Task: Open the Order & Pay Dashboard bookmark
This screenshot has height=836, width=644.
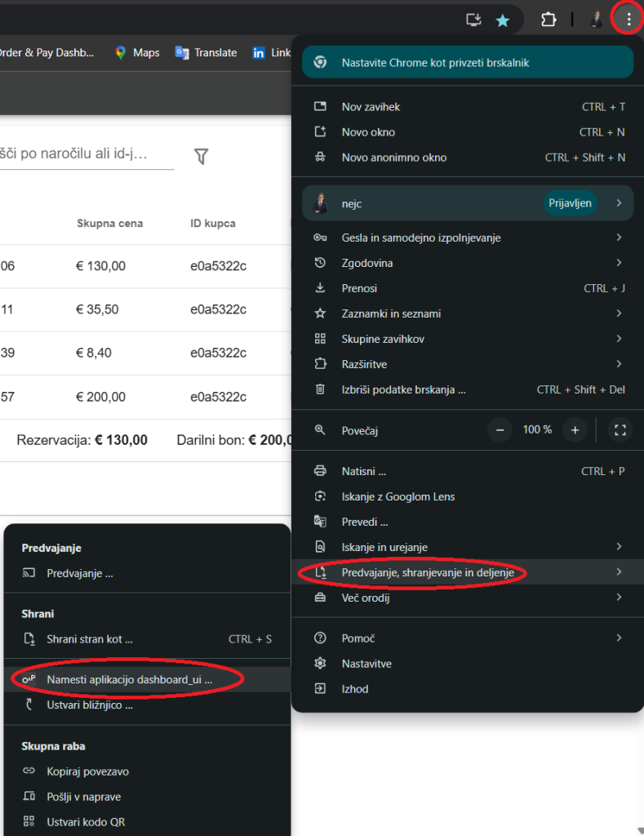Action: (47, 52)
